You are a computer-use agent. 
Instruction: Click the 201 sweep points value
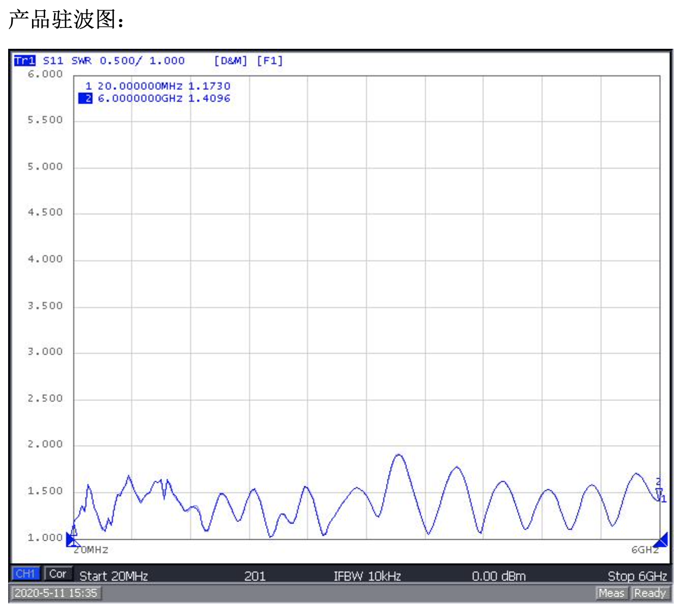[x=255, y=576]
